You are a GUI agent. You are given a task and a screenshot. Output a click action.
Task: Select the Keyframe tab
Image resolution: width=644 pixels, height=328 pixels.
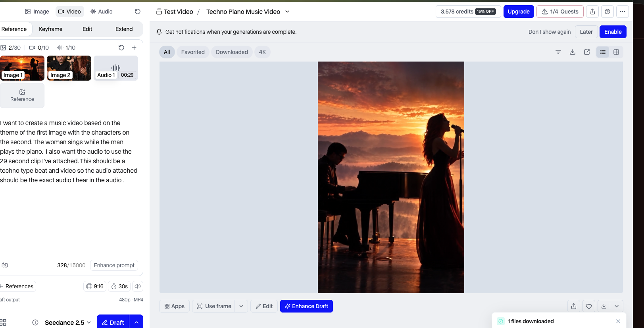(50, 29)
